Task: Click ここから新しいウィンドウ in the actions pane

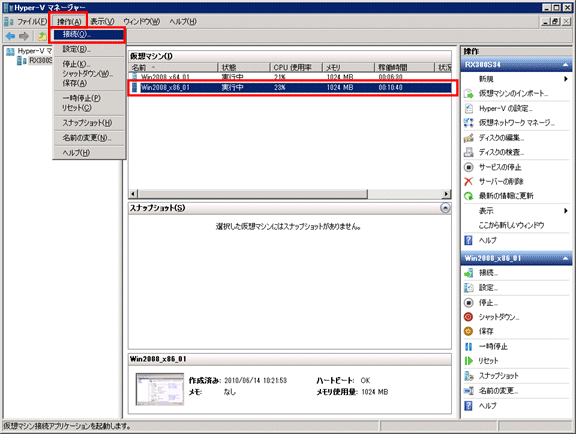Action: 511,225
